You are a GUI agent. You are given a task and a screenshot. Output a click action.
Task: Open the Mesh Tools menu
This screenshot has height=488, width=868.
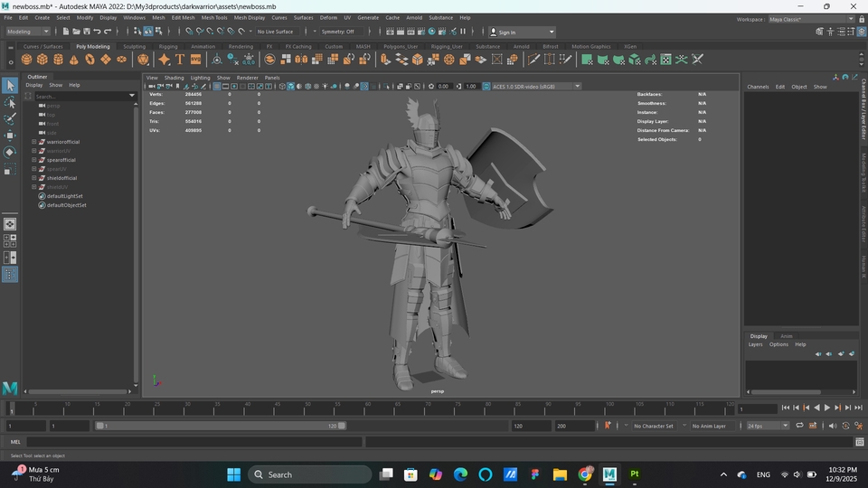click(214, 17)
